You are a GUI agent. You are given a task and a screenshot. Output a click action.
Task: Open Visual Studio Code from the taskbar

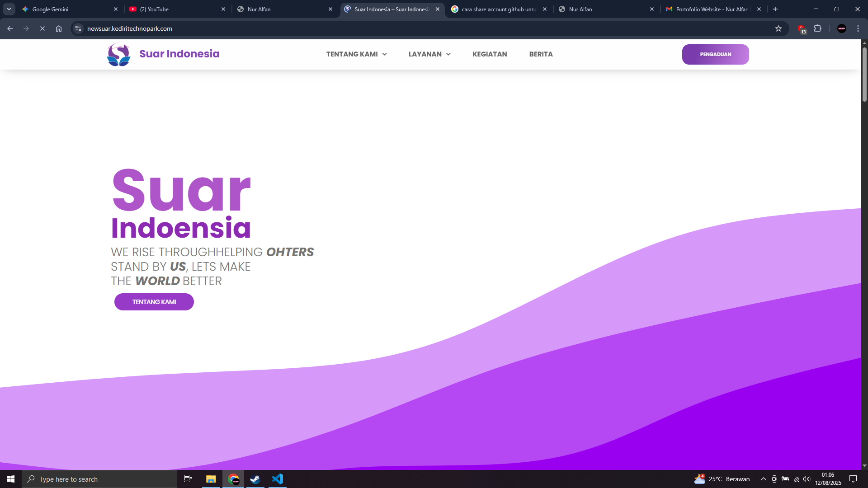pyautogui.click(x=278, y=479)
